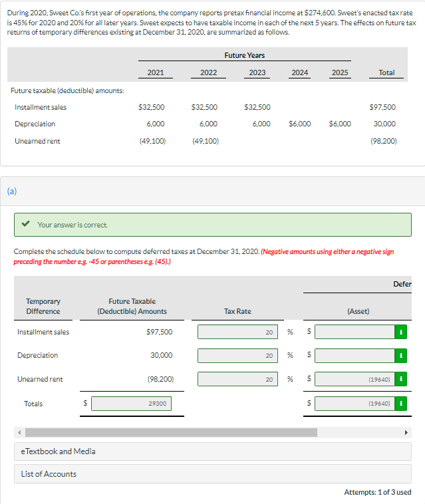Click the 'Your answer is correct.' message
The height and width of the screenshot is (504, 425).
(72, 225)
